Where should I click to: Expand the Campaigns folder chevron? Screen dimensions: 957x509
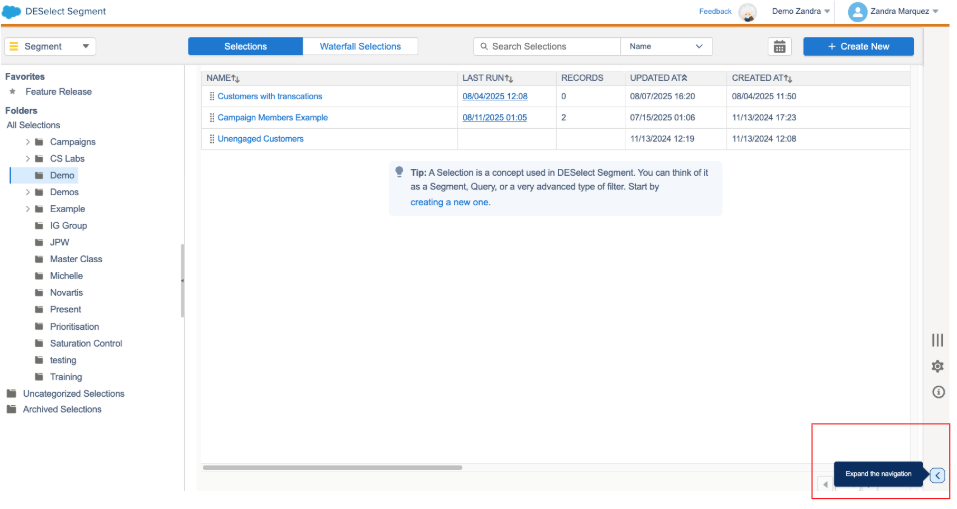click(27, 142)
